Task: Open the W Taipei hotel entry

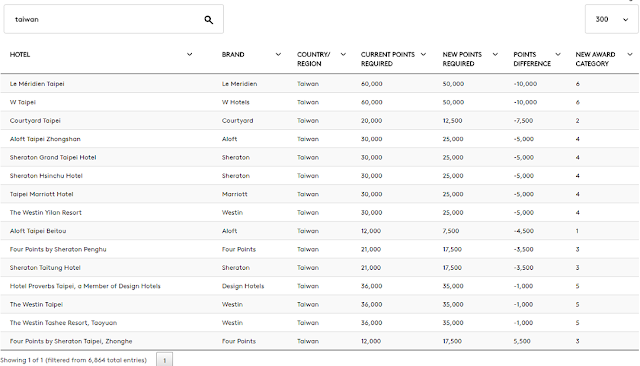Action: pyautogui.click(x=23, y=102)
